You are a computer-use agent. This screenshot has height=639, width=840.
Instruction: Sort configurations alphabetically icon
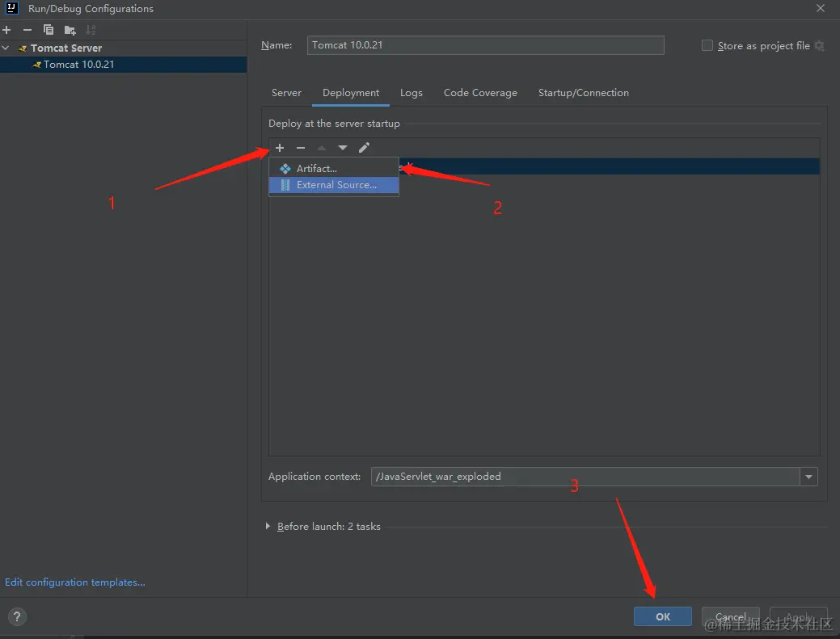[91, 30]
